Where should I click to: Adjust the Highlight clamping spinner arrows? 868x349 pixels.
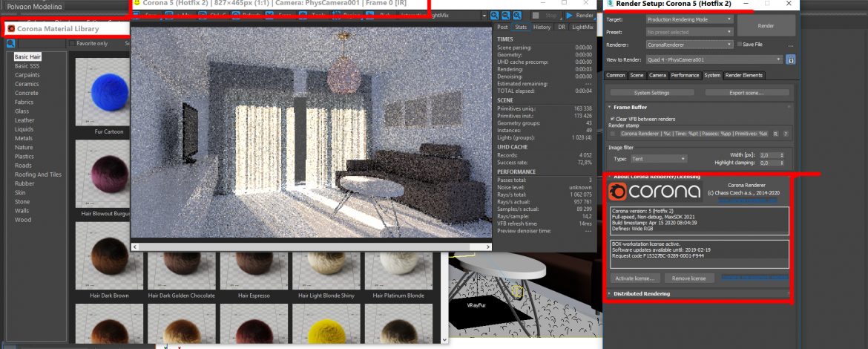[x=782, y=163]
